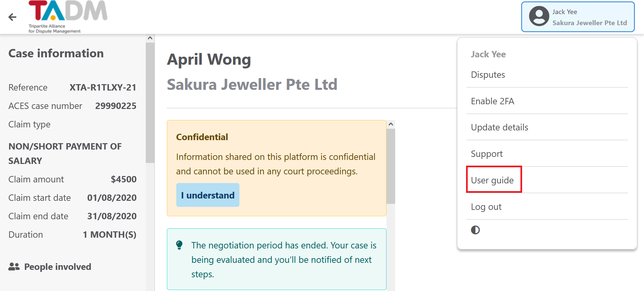Screen dimensions: 644x291
Task: Expand the People involved section
Action: click(x=57, y=267)
